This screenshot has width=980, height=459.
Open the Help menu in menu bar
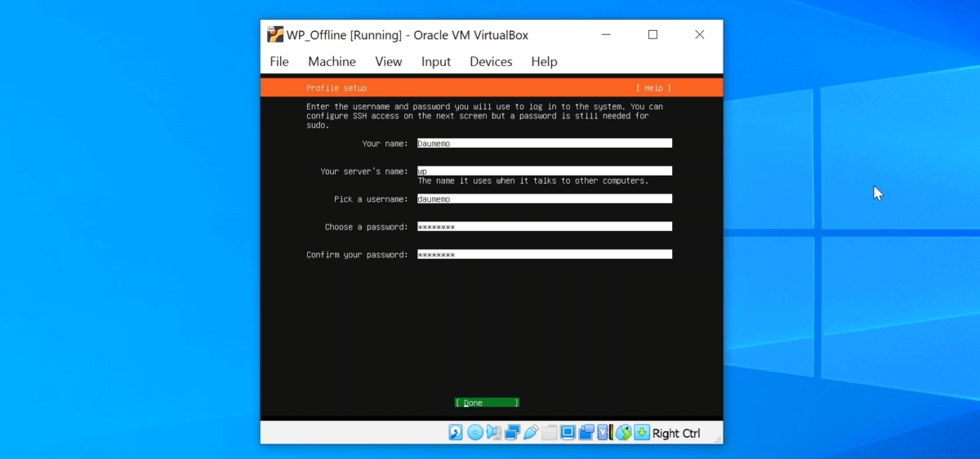(544, 61)
